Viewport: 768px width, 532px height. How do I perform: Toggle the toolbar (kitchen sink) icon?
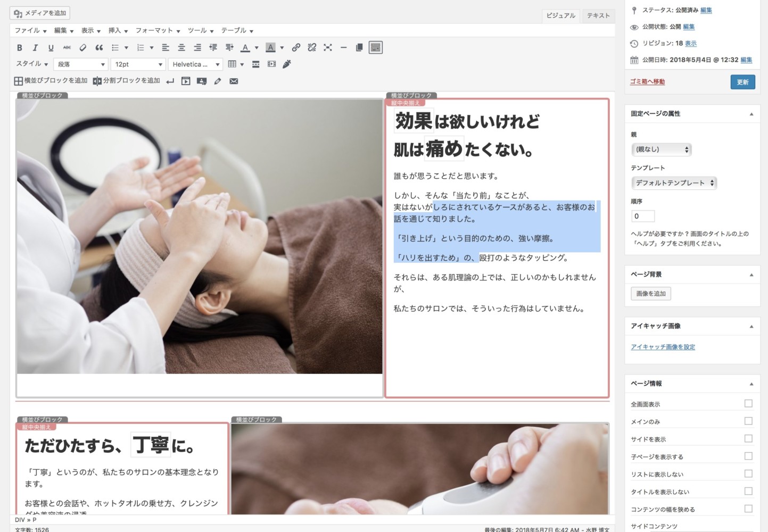coord(376,48)
